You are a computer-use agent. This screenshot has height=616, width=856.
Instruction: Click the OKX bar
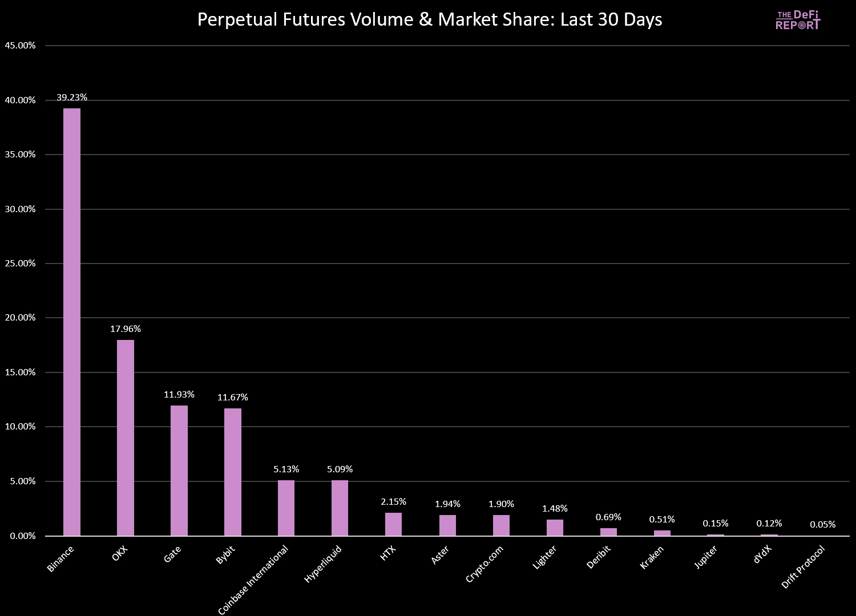click(x=126, y=437)
